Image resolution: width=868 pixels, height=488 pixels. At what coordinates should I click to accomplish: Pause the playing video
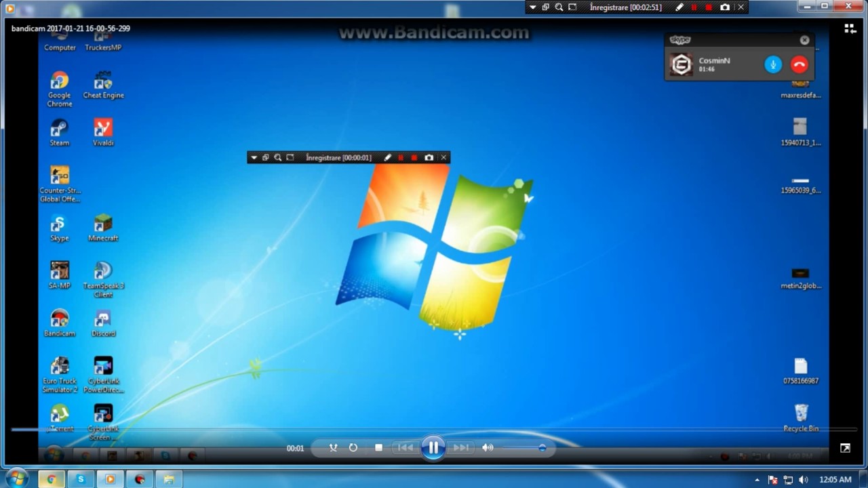(433, 447)
